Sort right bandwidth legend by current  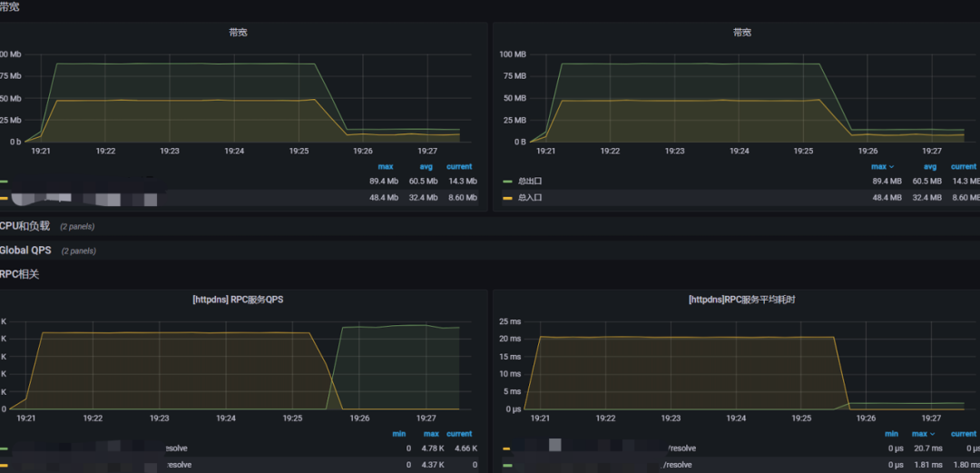coord(963,166)
